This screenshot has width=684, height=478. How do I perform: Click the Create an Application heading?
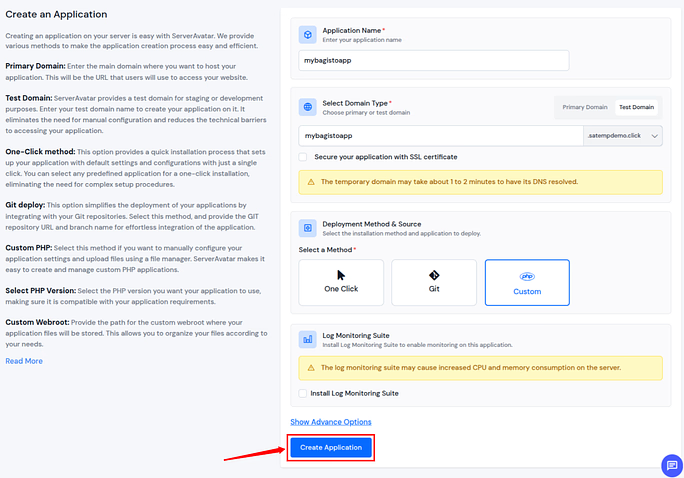[x=56, y=14]
